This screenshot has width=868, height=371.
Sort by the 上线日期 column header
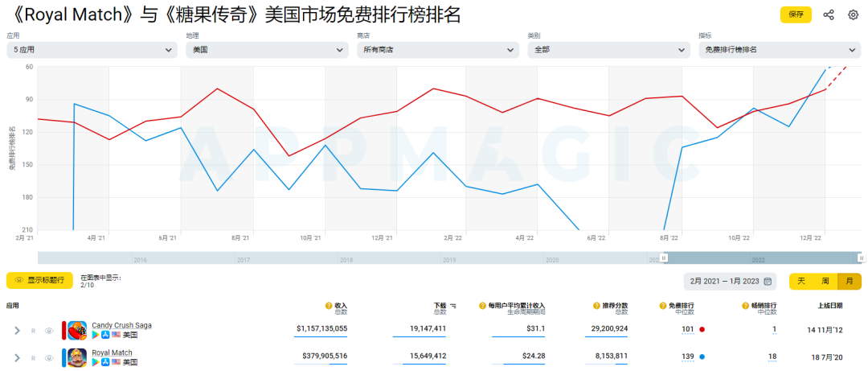[x=830, y=306]
